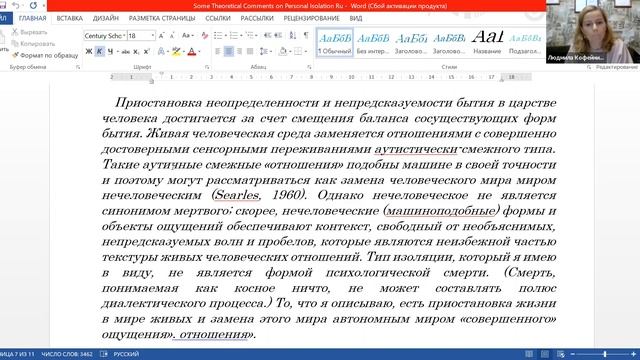Open the ДИЗАЙН ribbon tab
Image resolution: width=640 pixels, height=360 pixels.
(106, 18)
